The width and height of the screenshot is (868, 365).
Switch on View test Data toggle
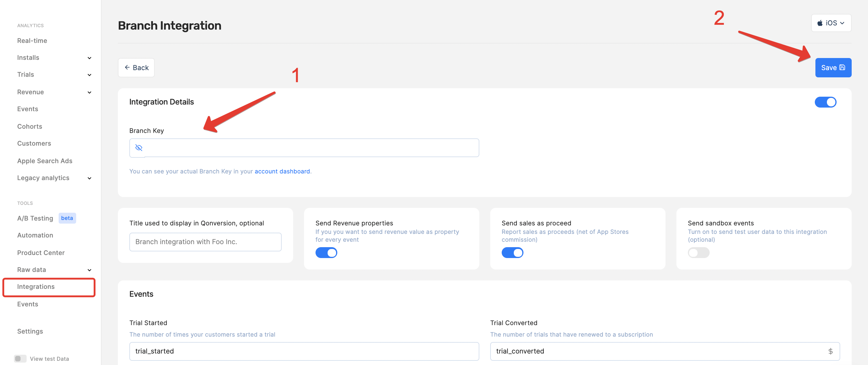click(x=20, y=359)
